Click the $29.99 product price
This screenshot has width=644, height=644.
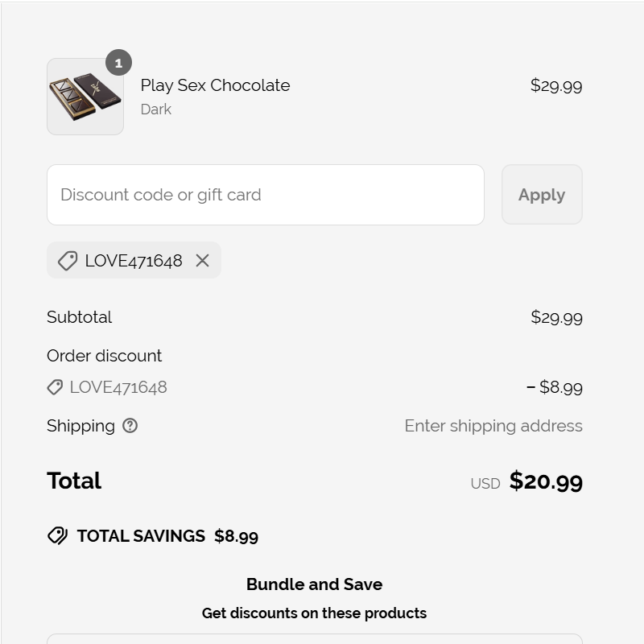[556, 86]
